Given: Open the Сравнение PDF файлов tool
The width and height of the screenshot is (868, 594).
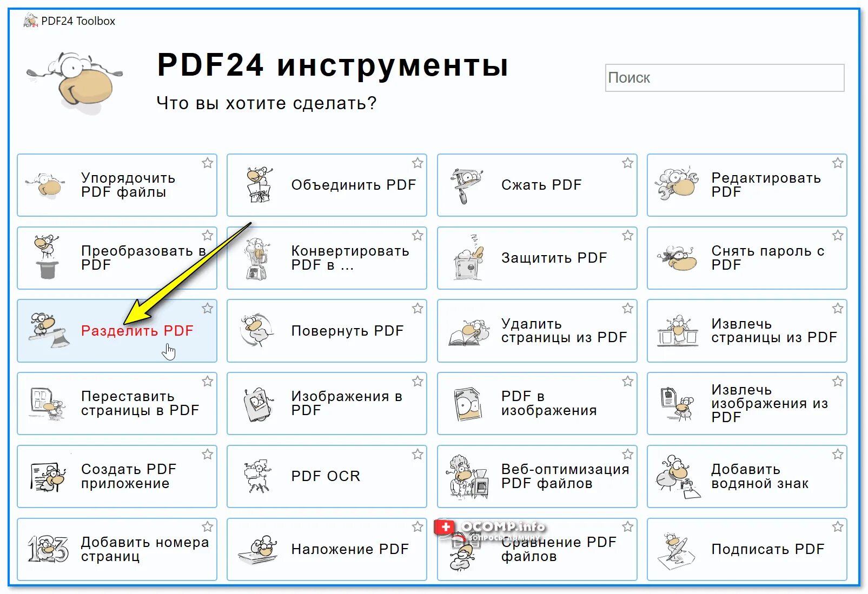Looking at the screenshot, I should tap(537, 549).
